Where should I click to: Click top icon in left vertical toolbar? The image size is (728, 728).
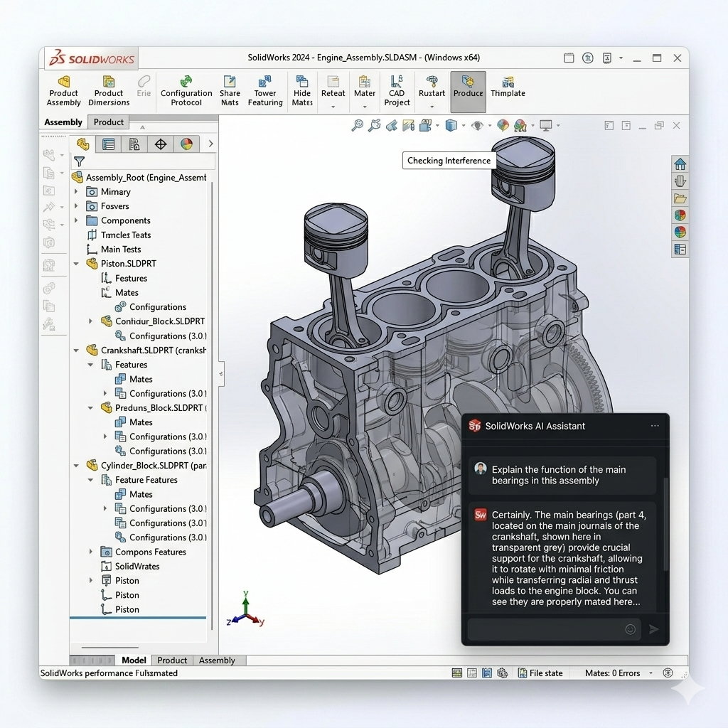(x=49, y=155)
